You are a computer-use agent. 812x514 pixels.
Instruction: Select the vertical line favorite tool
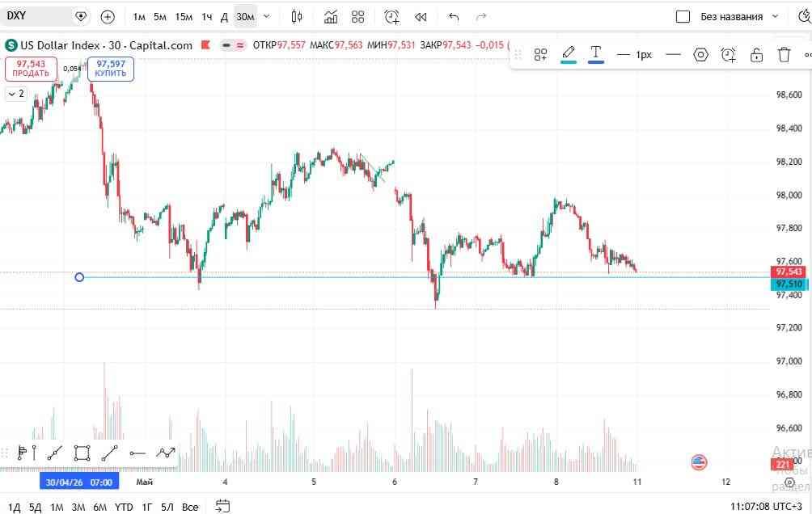pyautogui.click(x=34, y=453)
